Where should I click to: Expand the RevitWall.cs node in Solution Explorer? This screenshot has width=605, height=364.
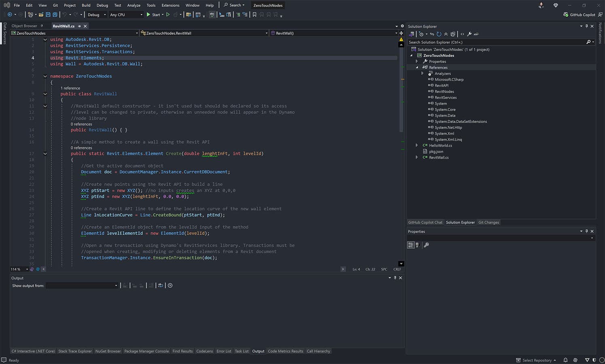[417, 157]
